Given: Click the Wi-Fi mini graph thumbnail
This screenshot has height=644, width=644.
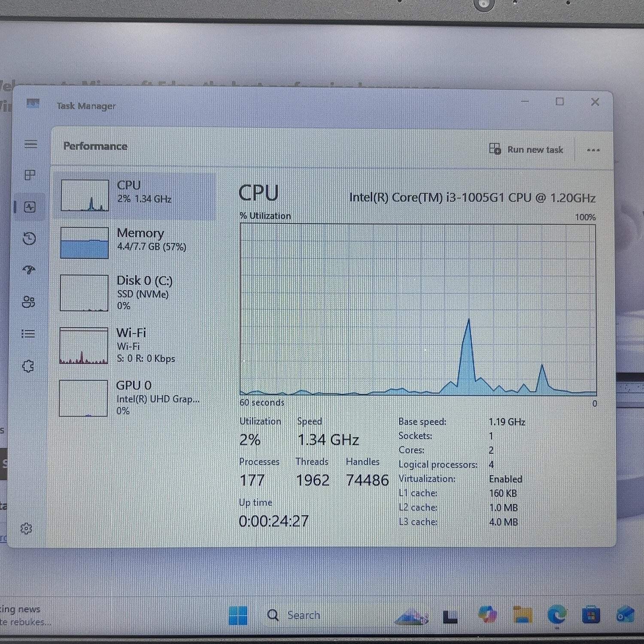Looking at the screenshot, I should 84,346.
